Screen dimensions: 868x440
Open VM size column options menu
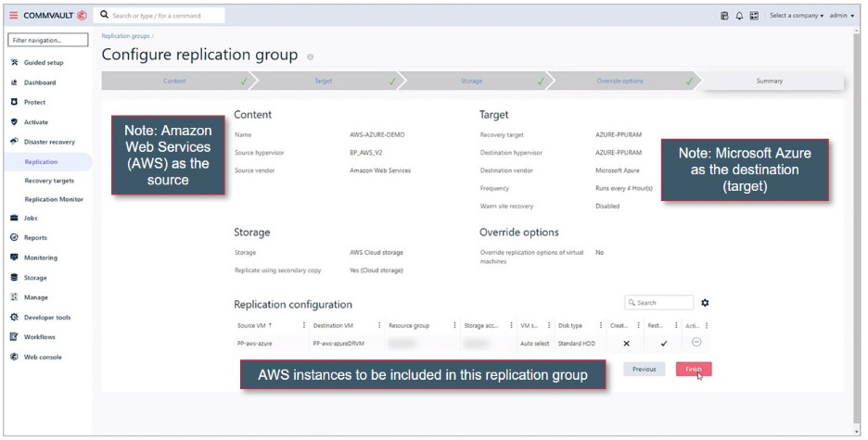pyautogui.click(x=549, y=325)
